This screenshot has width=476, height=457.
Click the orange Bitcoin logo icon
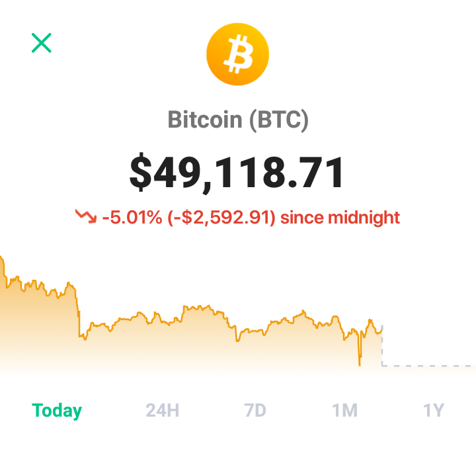pos(238,54)
